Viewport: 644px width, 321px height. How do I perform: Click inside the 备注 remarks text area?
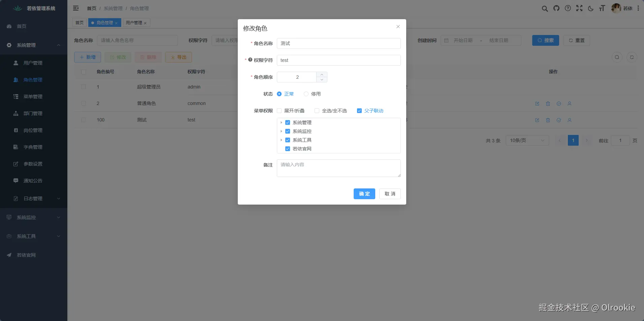(338, 168)
